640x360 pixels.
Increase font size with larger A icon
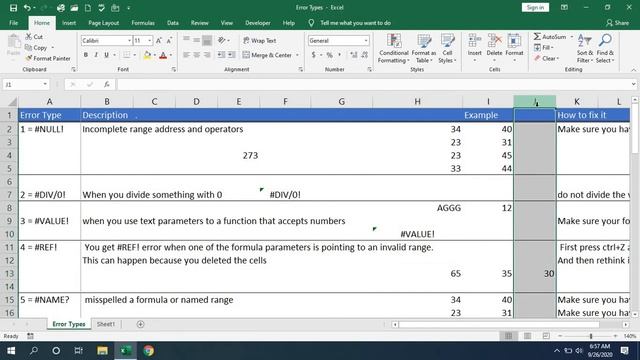click(159, 40)
